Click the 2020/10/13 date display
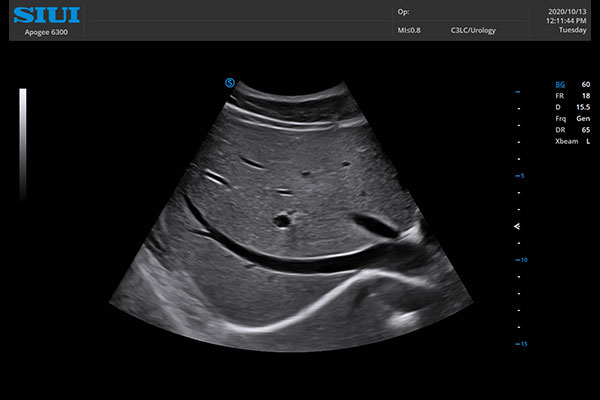600x400 pixels. point(569,9)
